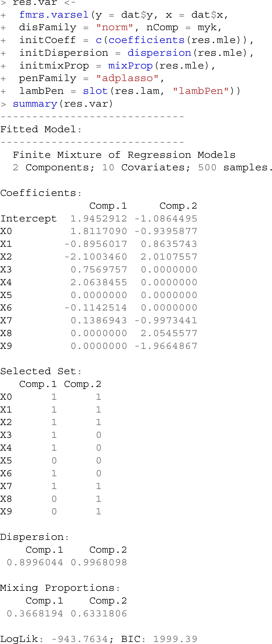Click the coefficients function name
272x644 pixels.
coord(147,40)
